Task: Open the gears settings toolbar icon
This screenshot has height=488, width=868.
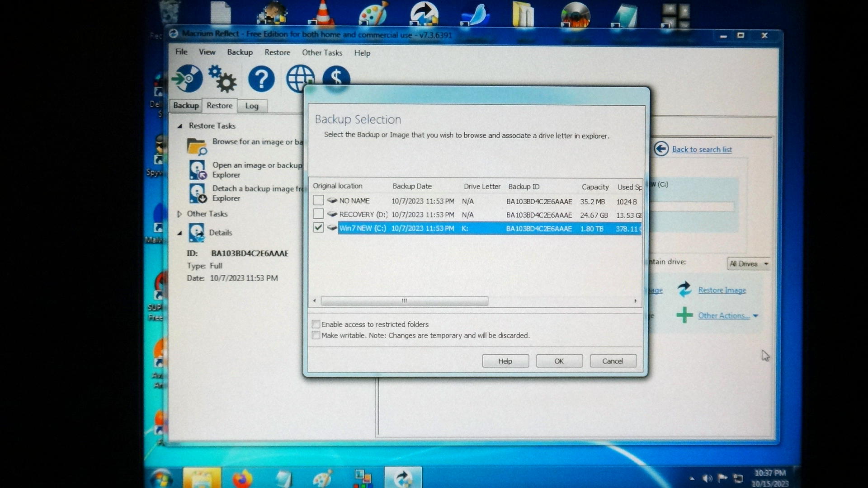Action: pos(222,79)
